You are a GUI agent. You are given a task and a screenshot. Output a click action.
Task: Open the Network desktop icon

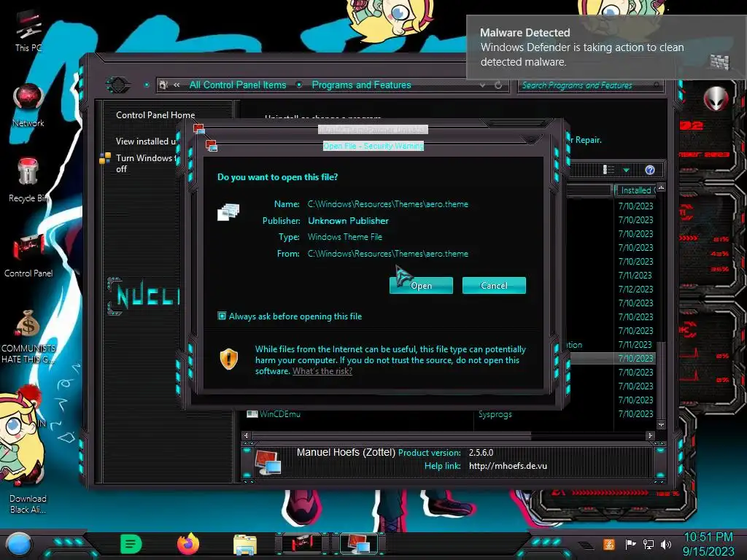(28, 105)
